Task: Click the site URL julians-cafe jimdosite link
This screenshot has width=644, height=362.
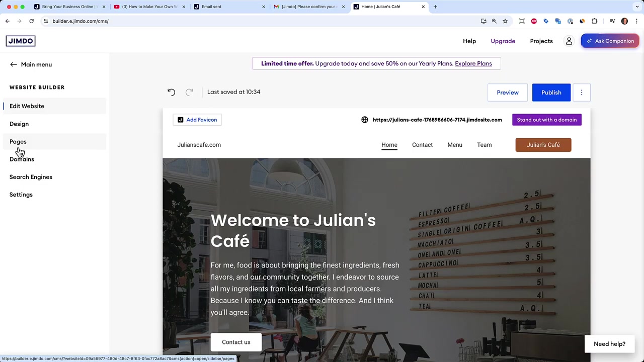Action: coord(437,120)
